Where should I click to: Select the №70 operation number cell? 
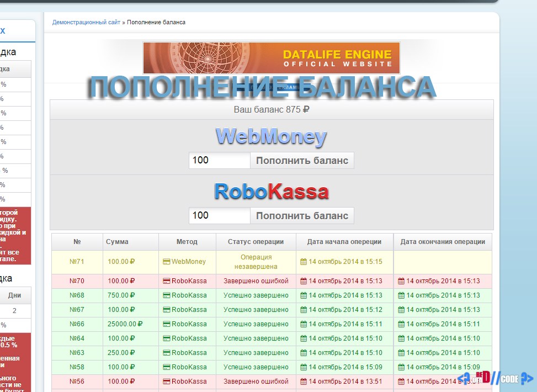point(77,281)
